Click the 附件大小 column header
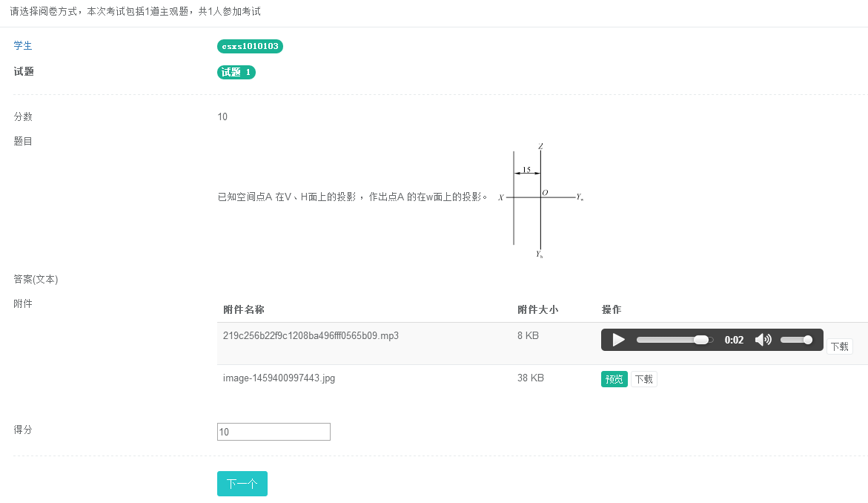This screenshot has height=503, width=868. point(537,309)
